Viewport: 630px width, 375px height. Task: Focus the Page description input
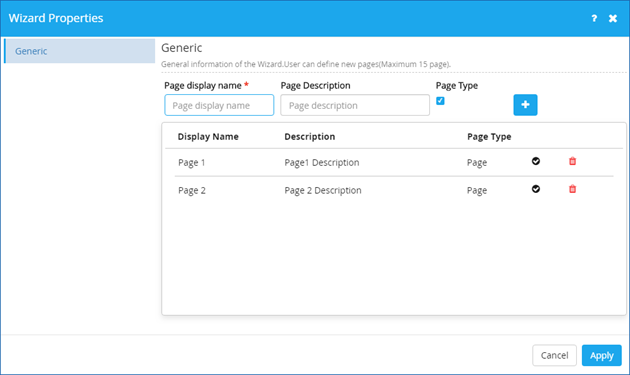pyautogui.click(x=355, y=105)
